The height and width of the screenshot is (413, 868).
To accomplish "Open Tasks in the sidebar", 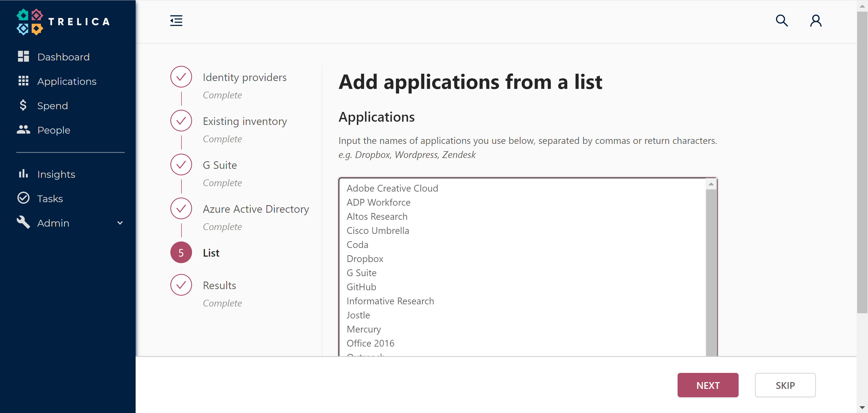I will pyautogui.click(x=50, y=199).
